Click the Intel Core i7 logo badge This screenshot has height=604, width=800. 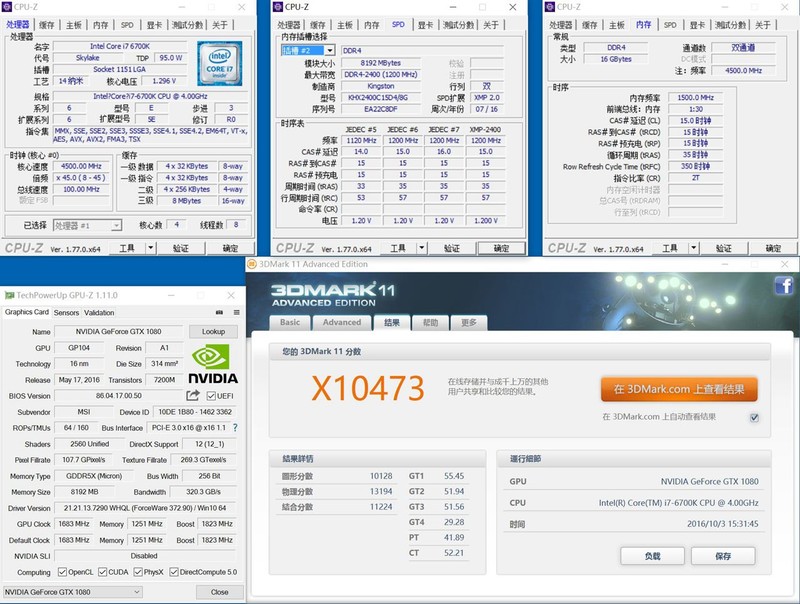[219, 63]
